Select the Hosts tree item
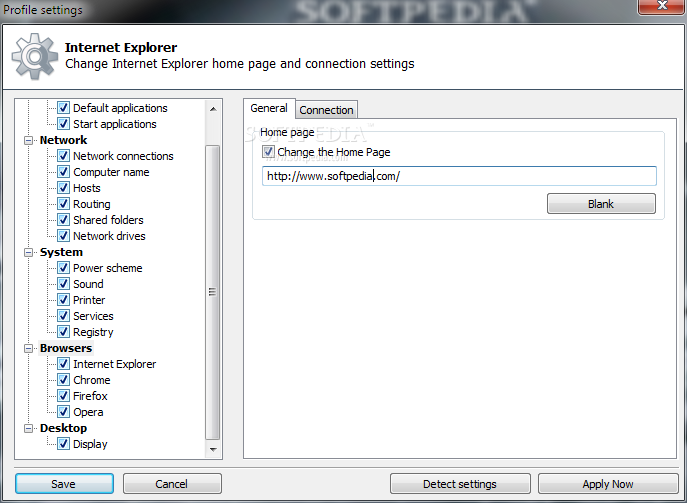 87,188
